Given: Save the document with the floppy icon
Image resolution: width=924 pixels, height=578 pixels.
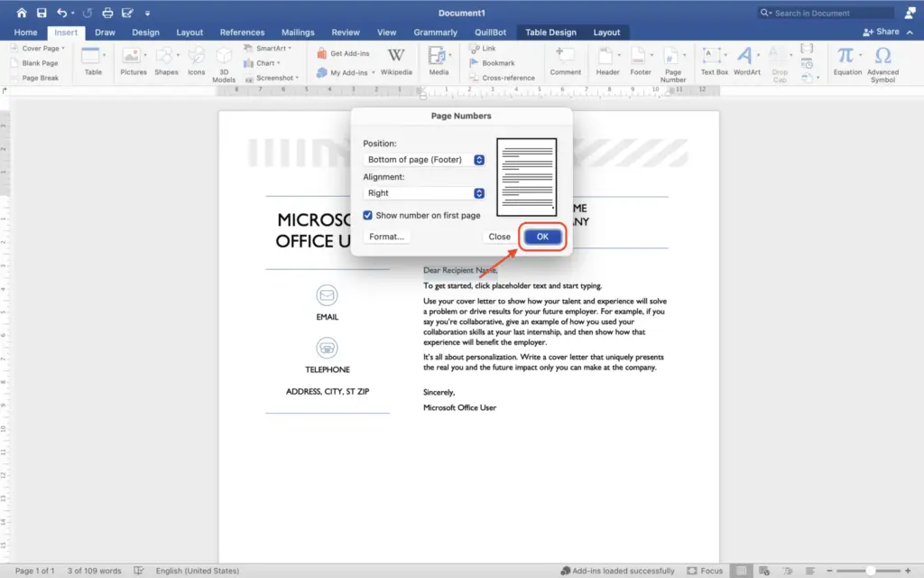Looking at the screenshot, I should click(42, 13).
